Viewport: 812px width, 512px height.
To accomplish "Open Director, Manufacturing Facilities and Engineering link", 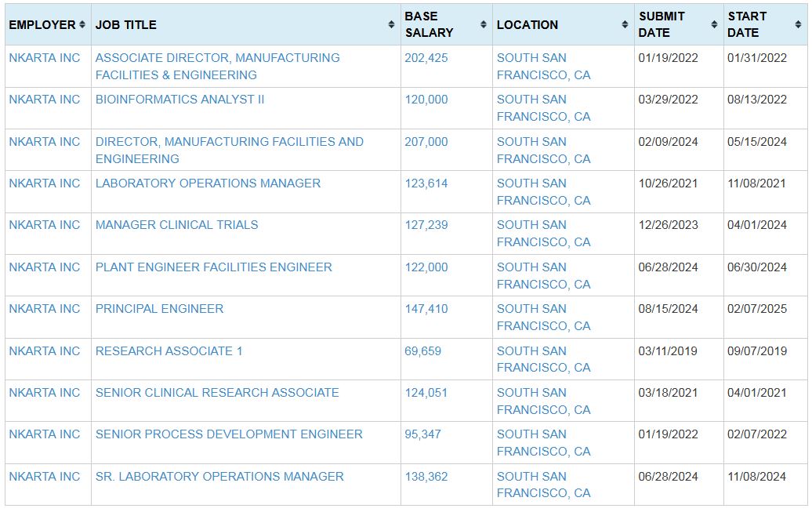I will point(230,151).
